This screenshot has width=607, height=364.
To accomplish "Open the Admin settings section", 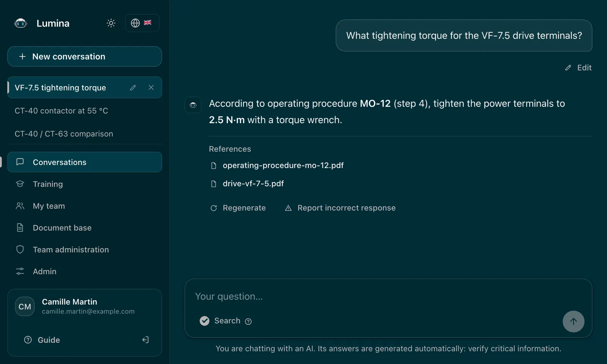I will point(85,271).
